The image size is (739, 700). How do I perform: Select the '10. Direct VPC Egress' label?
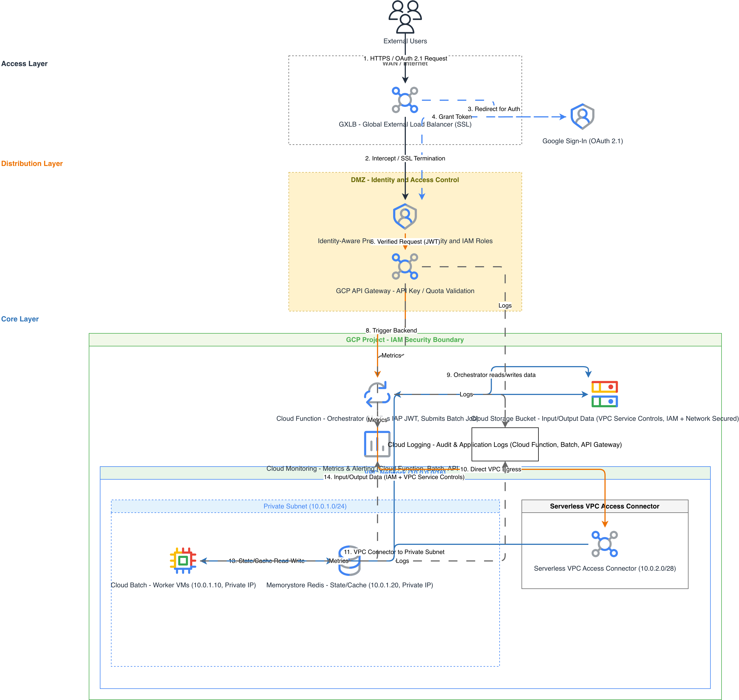pyautogui.click(x=491, y=469)
